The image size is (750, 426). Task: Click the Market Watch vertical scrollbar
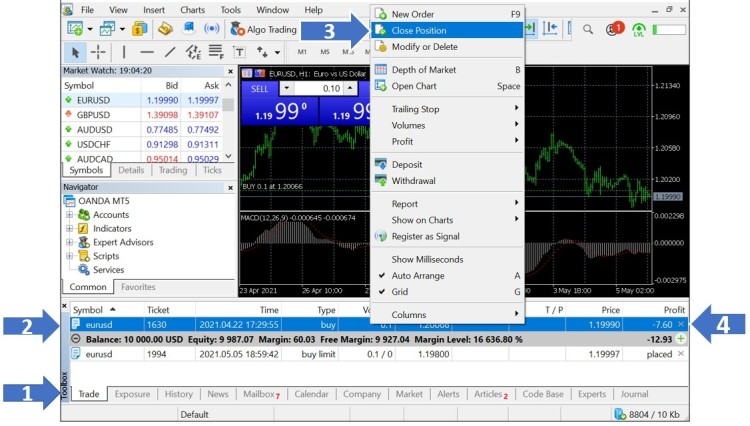(x=228, y=125)
